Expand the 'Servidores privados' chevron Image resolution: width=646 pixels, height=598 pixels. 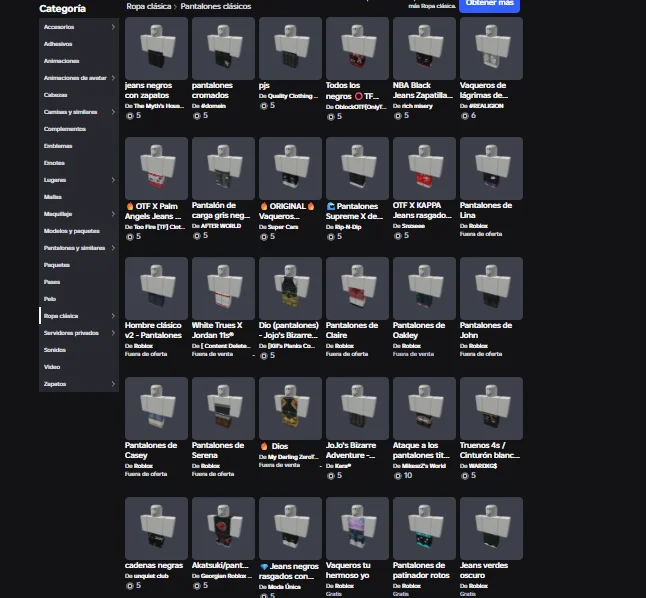(x=112, y=332)
